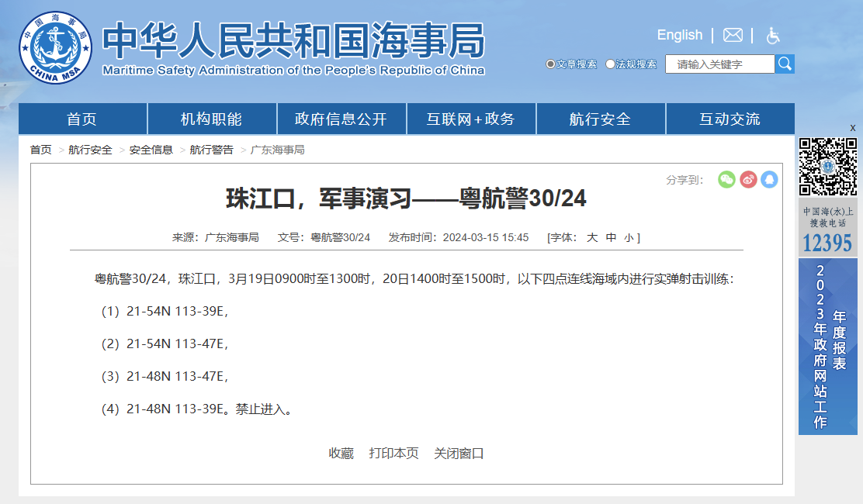Click 关闭窗口 to close the window
This screenshot has width=863, height=504.
pos(459,454)
